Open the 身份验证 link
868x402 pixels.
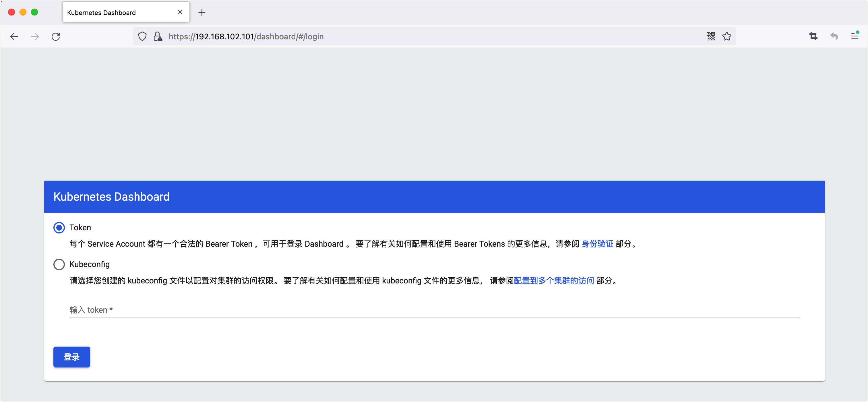[x=597, y=243]
